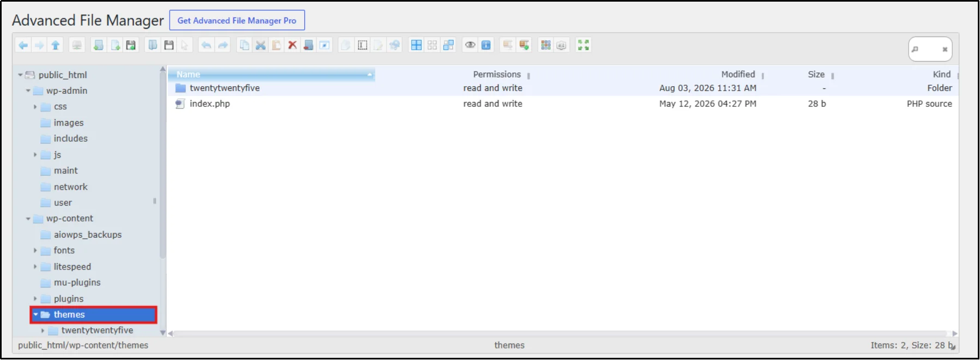The image size is (980, 360).
Task: Select the aiowps_backups folder in tree
Action: click(88, 235)
